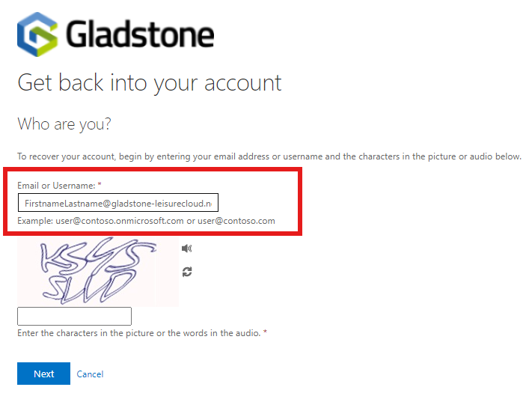Viewport: 532px width, 399px height.
Task: Click the Next button
Action: point(43,374)
